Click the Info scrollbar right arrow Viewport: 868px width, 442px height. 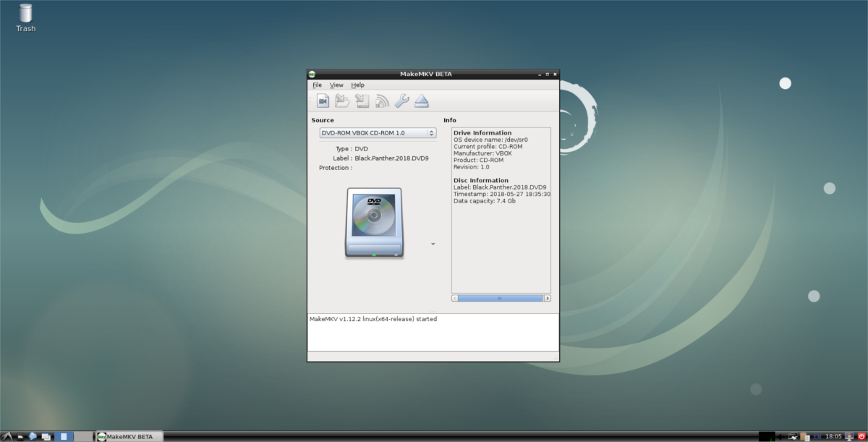pos(547,298)
